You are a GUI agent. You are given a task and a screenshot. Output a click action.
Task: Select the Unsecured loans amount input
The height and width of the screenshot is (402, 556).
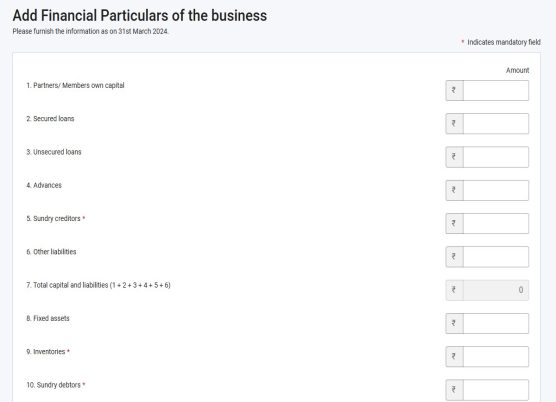496,157
